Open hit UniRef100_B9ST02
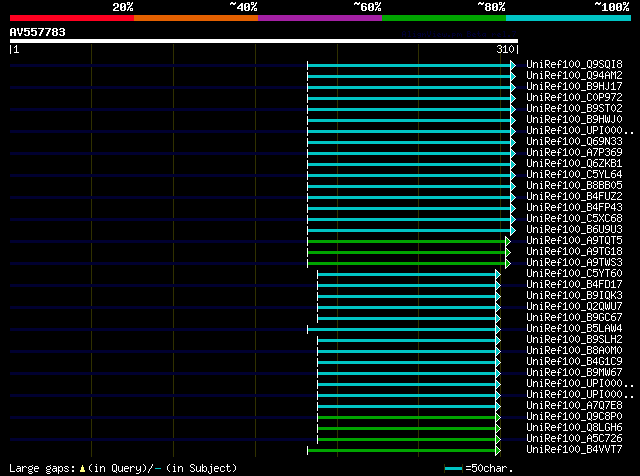 [574, 109]
